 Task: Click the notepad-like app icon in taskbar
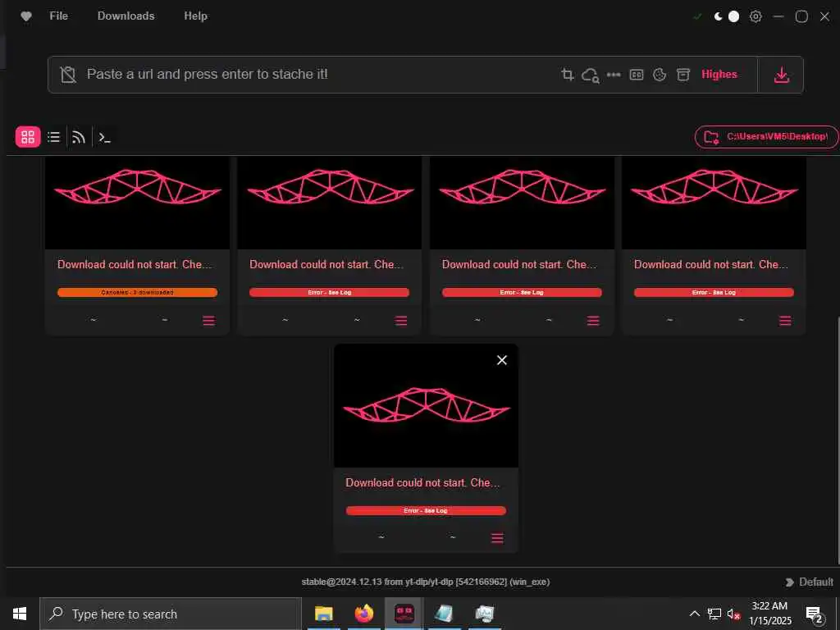pos(444,614)
